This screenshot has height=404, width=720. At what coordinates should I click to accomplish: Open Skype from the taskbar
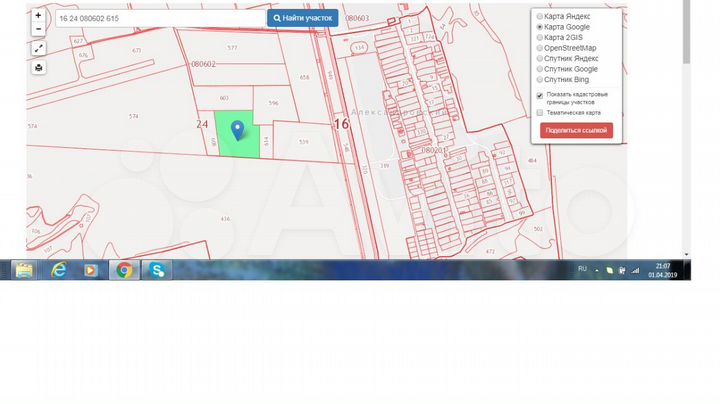click(157, 270)
